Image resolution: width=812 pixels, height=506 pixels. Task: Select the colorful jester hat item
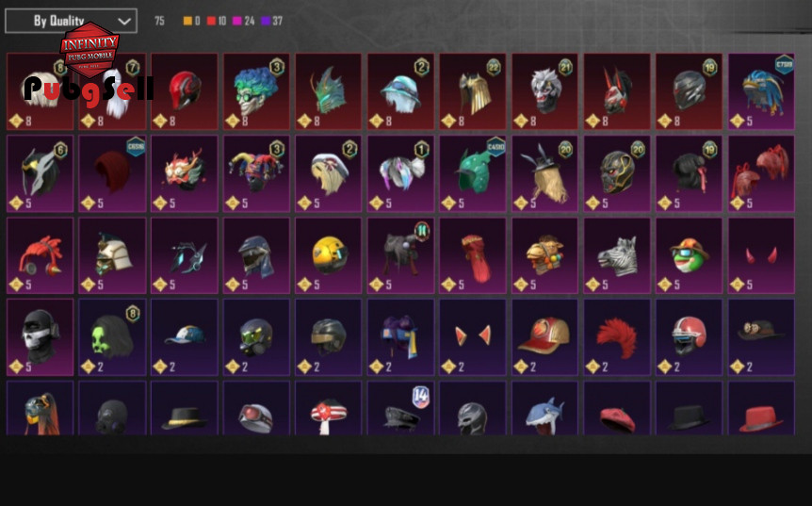pyautogui.click(x=256, y=173)
